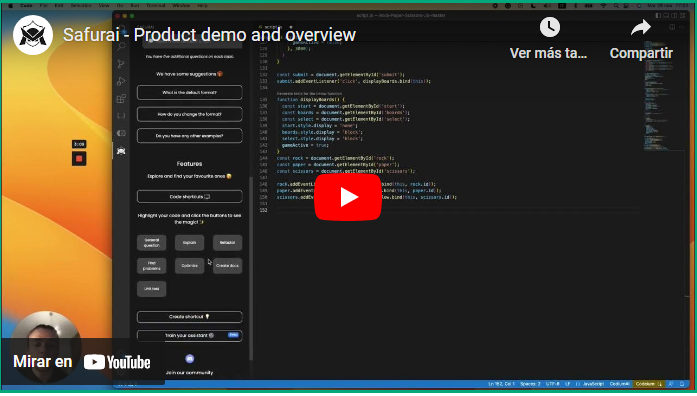Click the Compartir share arrow icon

point(641,28)
